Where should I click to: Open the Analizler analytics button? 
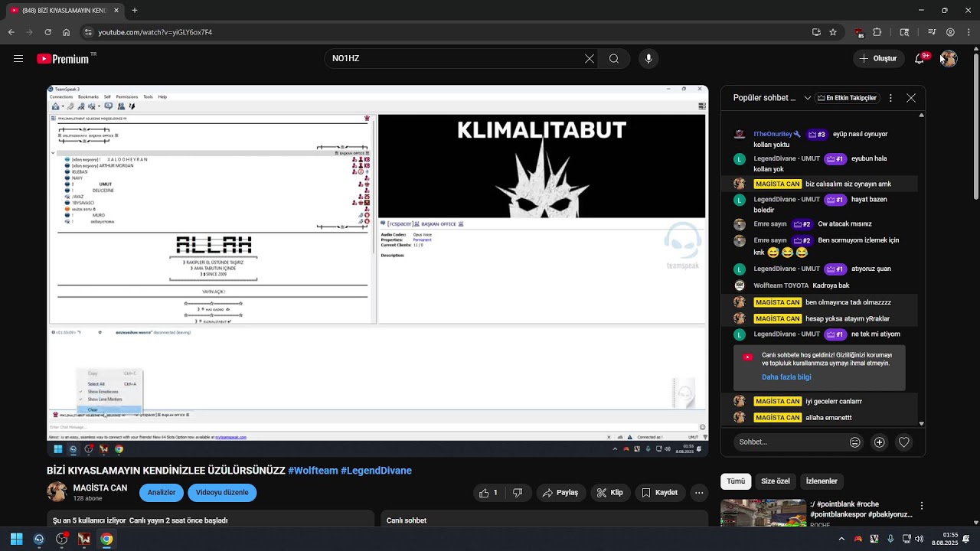pos(162,493)
